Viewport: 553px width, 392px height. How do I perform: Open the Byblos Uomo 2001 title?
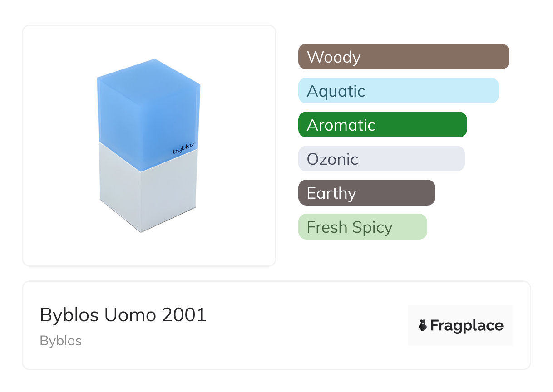pos(123,314)
